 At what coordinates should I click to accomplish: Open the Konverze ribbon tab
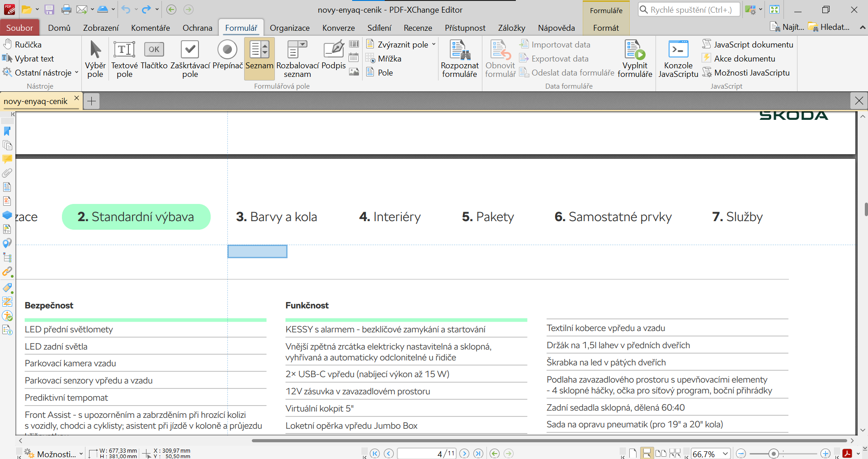[339, 28]
